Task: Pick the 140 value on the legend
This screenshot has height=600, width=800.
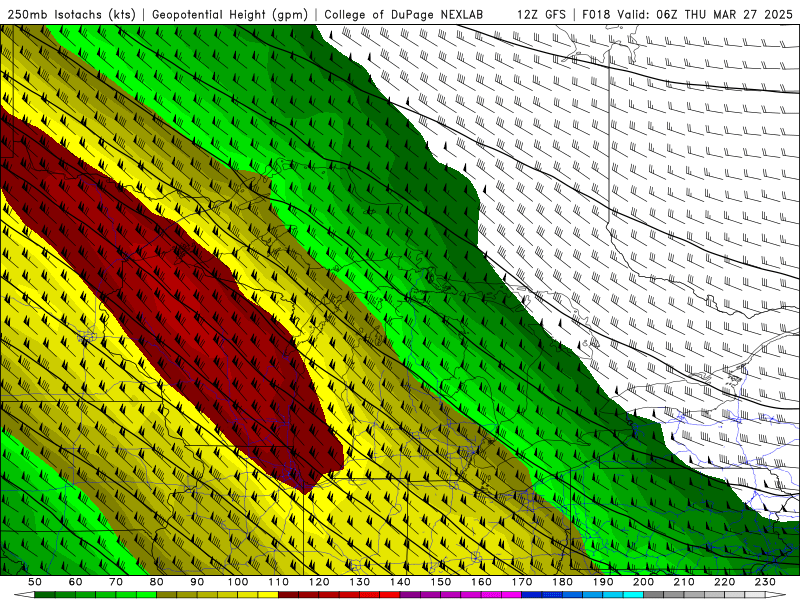Action: point(401,582)
